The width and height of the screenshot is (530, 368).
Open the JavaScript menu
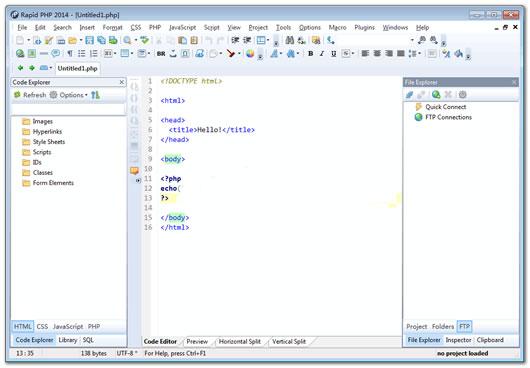tap(183, 28)
